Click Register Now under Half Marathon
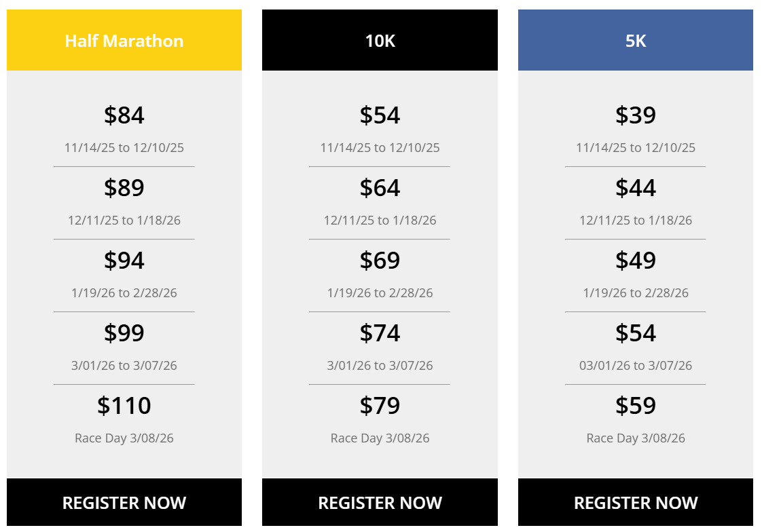Image resolution: width=762 pixels, height=532 pixels. (x=124, y=503)
